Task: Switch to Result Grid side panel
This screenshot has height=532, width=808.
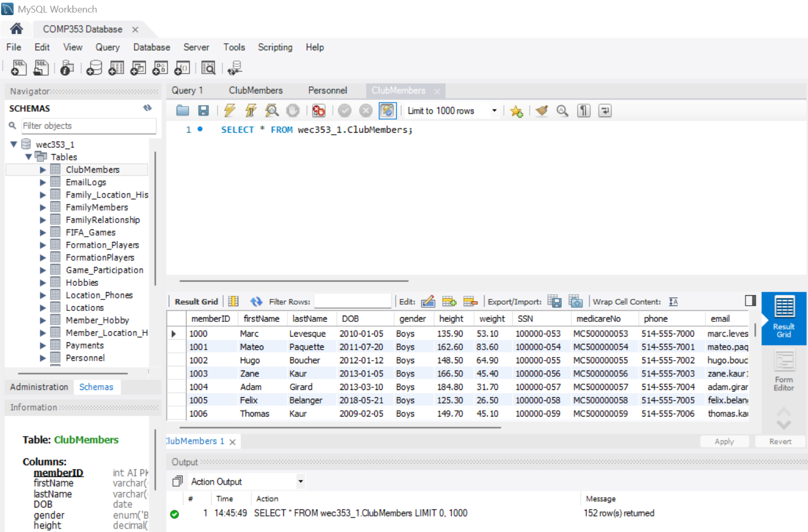Action: [x=783, y=318]
